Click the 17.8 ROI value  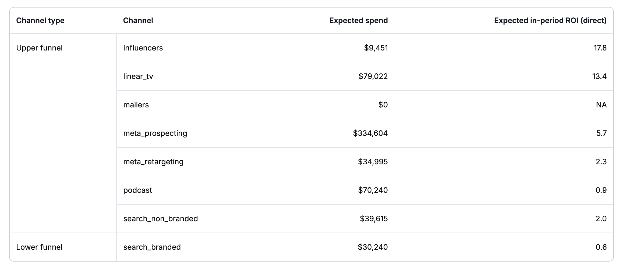(x=600, y=48)
